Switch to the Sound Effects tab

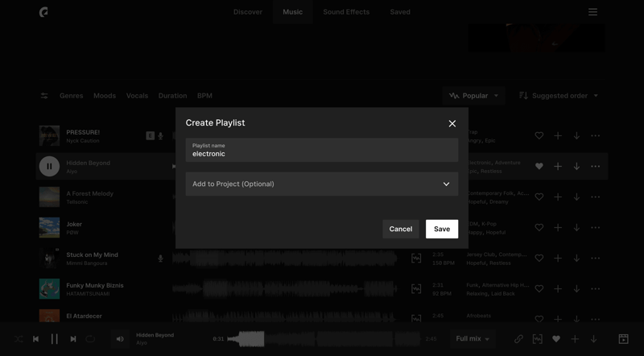[x=346, y=12]
